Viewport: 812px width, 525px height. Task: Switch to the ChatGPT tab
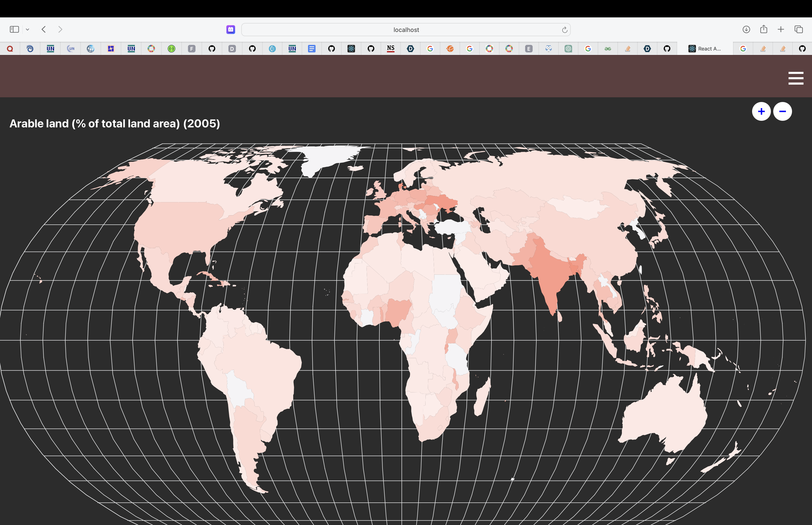[568, 49]
